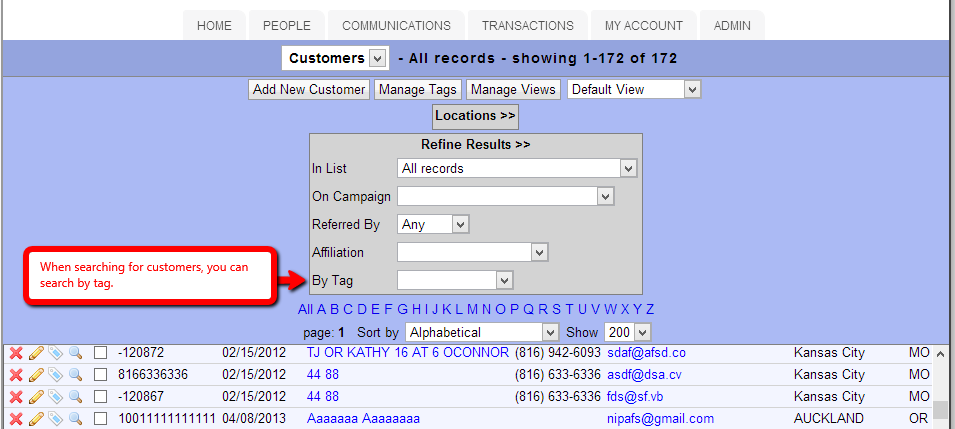Image resolution: width=955 pixels, height=429 pixels.
Task: Open the TRANSACTIONS tab
Action: (527, 26)
